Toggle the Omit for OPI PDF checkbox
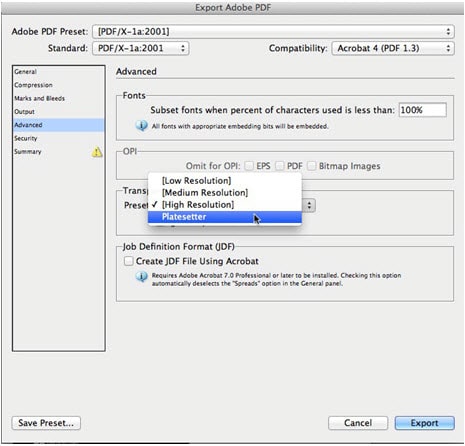 280,166
